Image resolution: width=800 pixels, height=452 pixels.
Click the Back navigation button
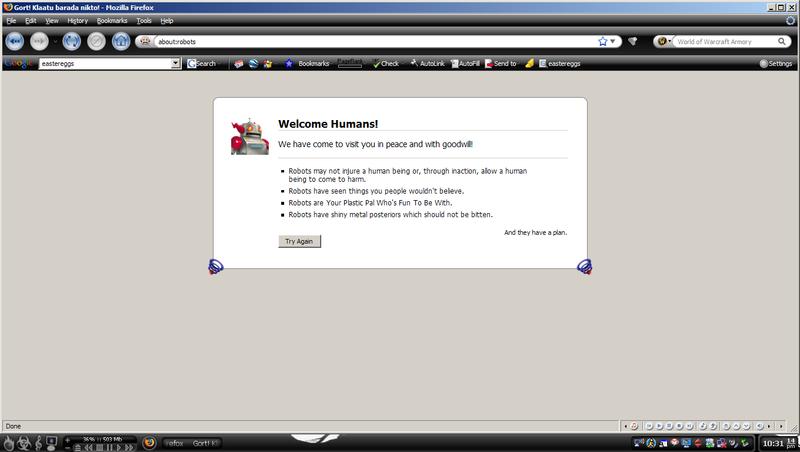(16, 42)
